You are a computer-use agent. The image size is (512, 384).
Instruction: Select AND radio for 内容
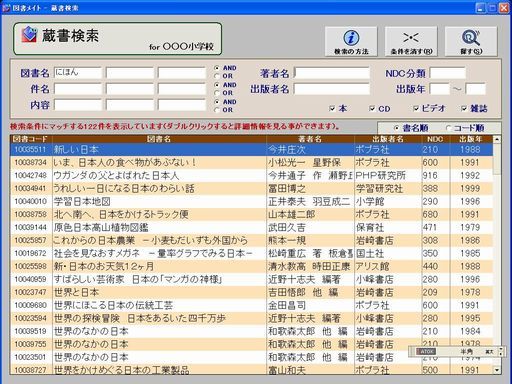click(217, 102)
